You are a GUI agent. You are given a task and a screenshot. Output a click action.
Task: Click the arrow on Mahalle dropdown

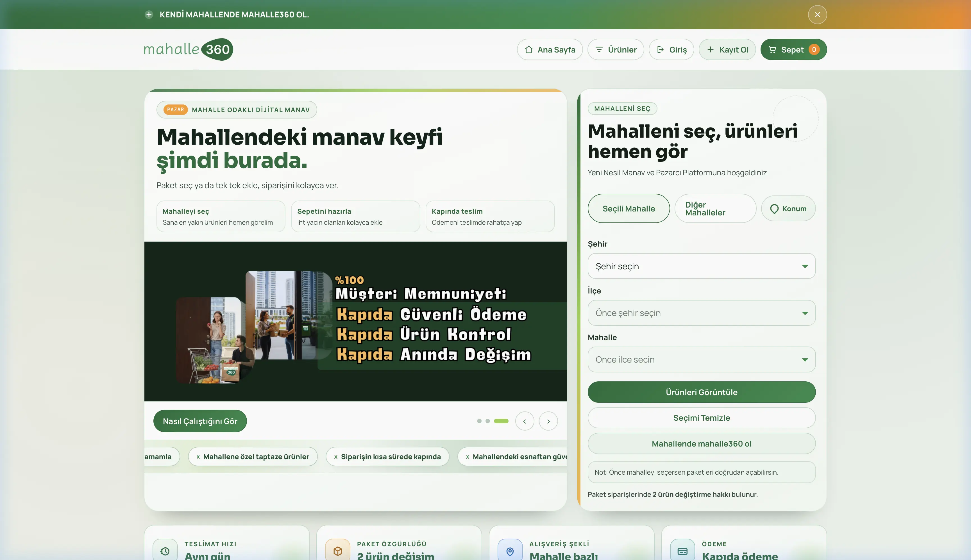click(x=805, y=360)
